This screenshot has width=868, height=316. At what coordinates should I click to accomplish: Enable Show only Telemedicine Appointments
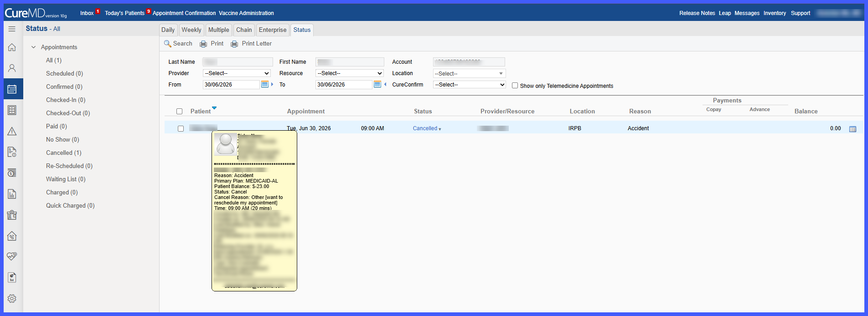coord(515,86)
